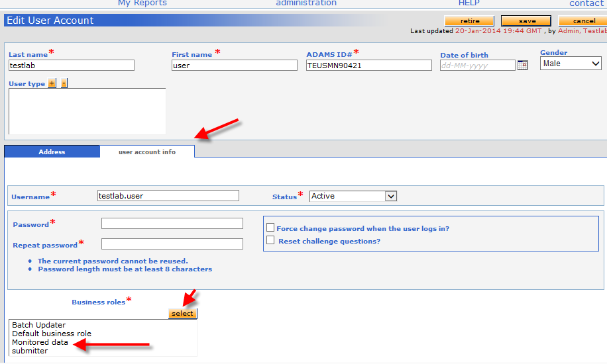The image size is (607, 364).
Task: Open the HELP menu
Action: 469,3
